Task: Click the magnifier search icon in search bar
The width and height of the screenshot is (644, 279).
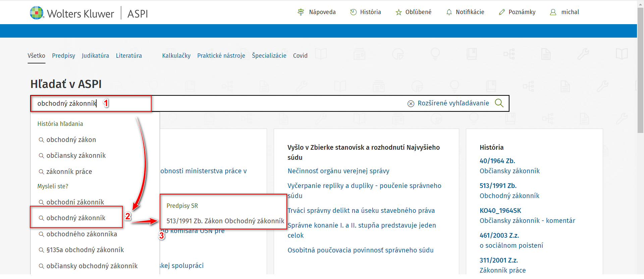Action: click(x=499, y=103)
